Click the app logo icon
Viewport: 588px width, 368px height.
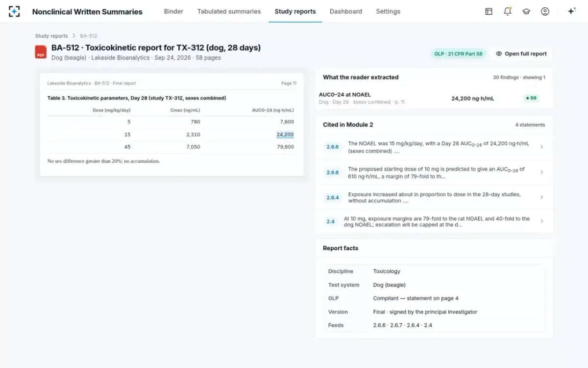(14, 11)
